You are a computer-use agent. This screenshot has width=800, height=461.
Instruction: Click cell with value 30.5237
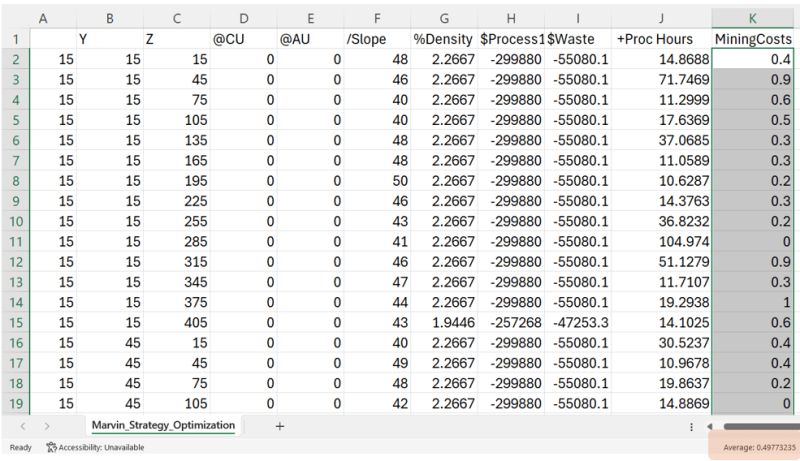(661, 343)
